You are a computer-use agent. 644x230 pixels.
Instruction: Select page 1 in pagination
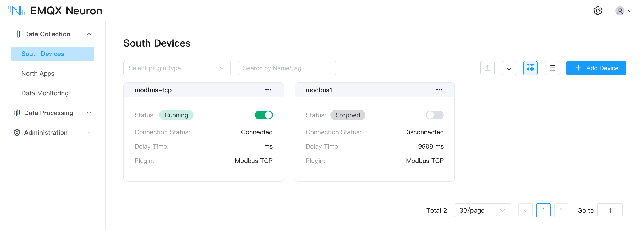pyautogui.click(x=543, y=210)
